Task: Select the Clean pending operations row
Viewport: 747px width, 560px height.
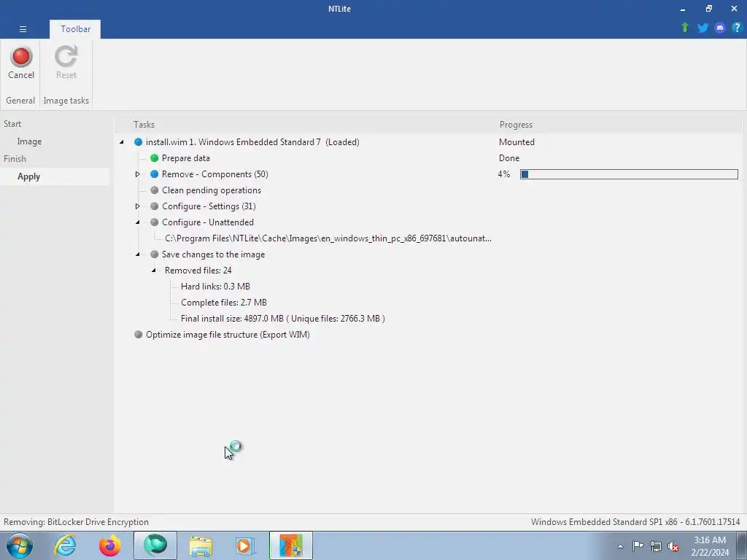Action: tap(212, 190)
